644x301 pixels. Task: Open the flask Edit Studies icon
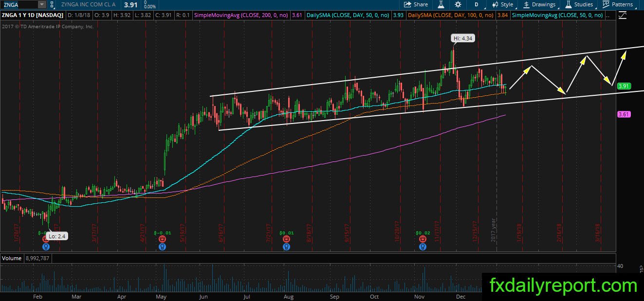click(x=442, y=4)
